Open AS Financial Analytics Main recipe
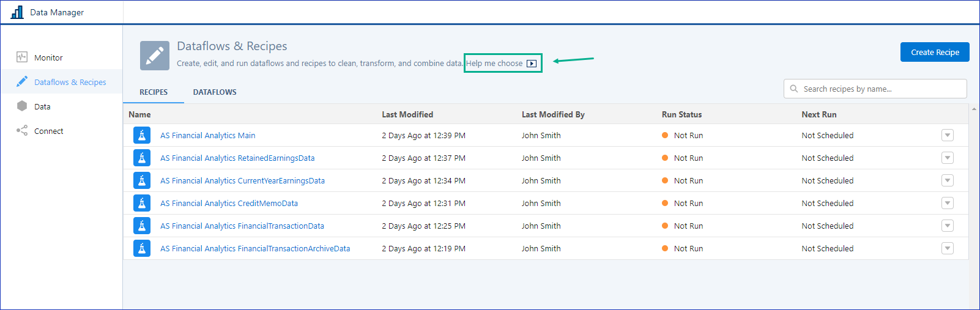 [x=208, y=136]
